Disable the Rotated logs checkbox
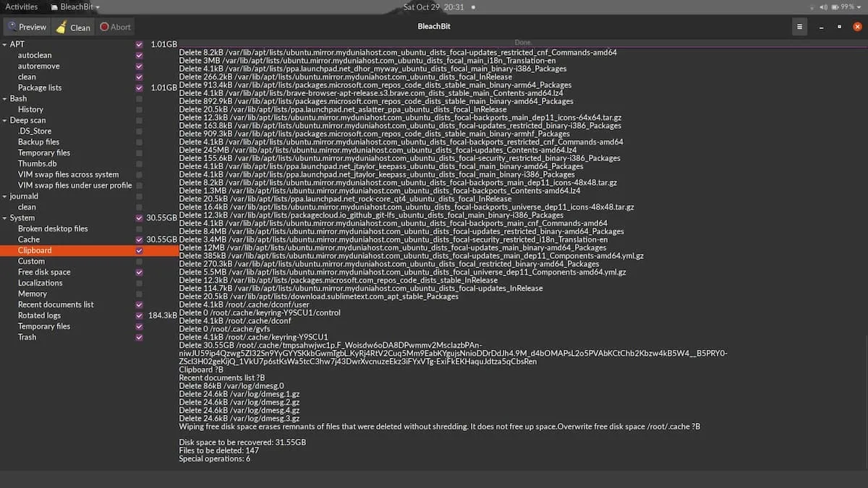Viewport: 868px width, 488px height. pos(139,315)
